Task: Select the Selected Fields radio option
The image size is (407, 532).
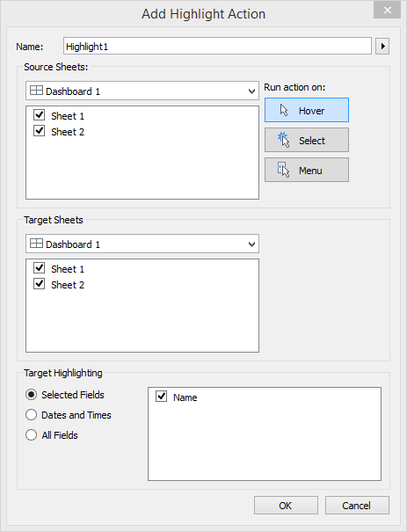Action: pos(31,395)
